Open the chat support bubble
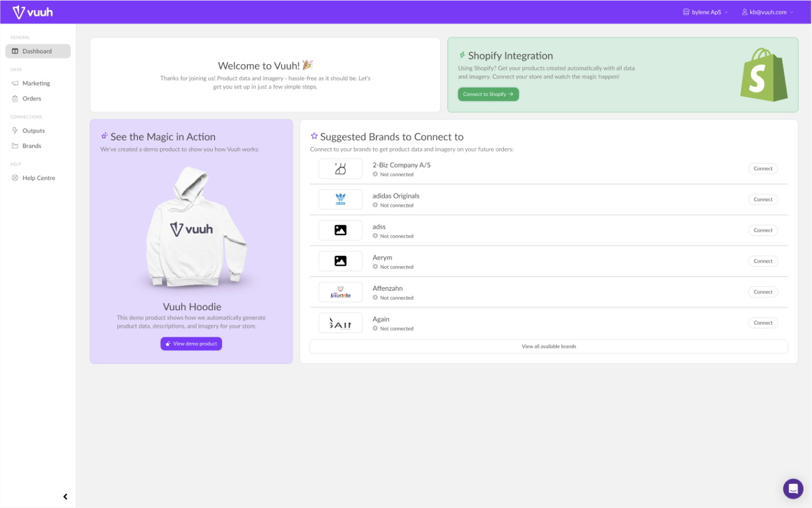Screen dimensions: 812x508 point(793,489)
